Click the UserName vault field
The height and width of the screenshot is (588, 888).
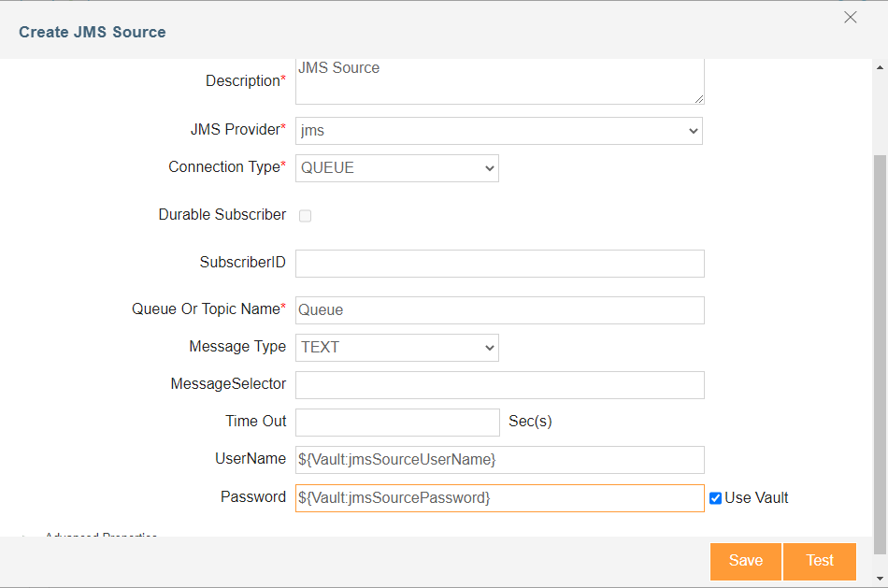(x=499, y=460)
